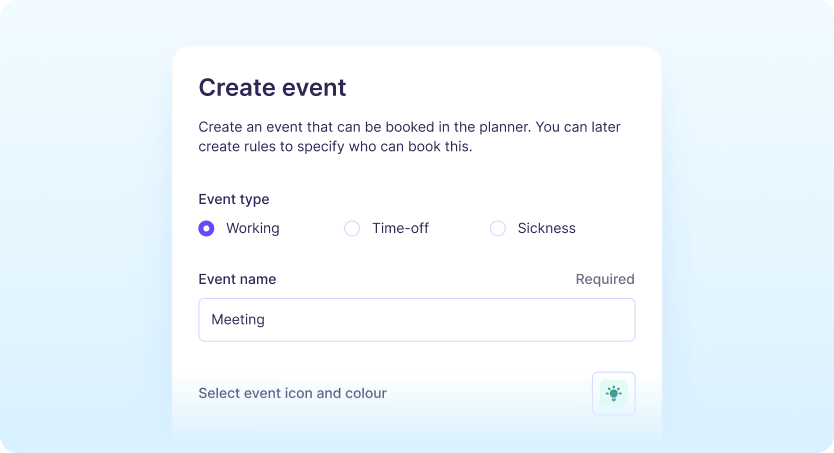Click the Create event heading
834x453 pixels.
point(272,87)
